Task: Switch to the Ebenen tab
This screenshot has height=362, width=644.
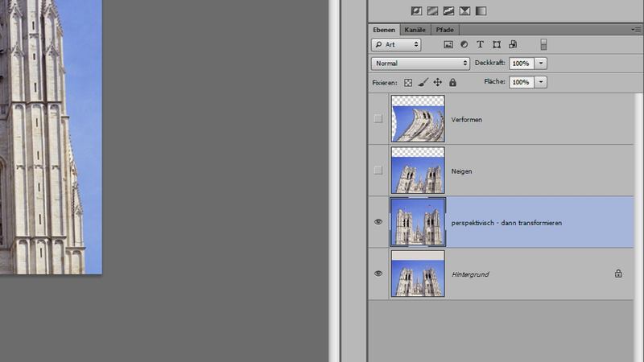Action: point(384,30)
